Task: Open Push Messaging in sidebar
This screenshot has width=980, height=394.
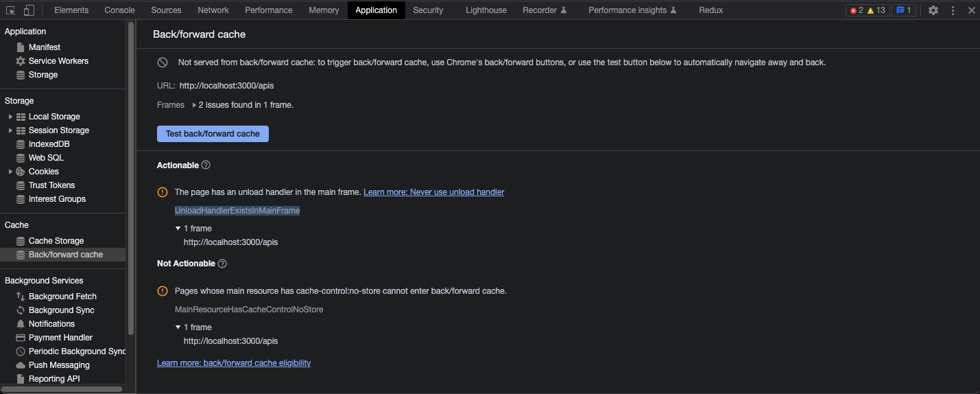Action: point(59,365)
